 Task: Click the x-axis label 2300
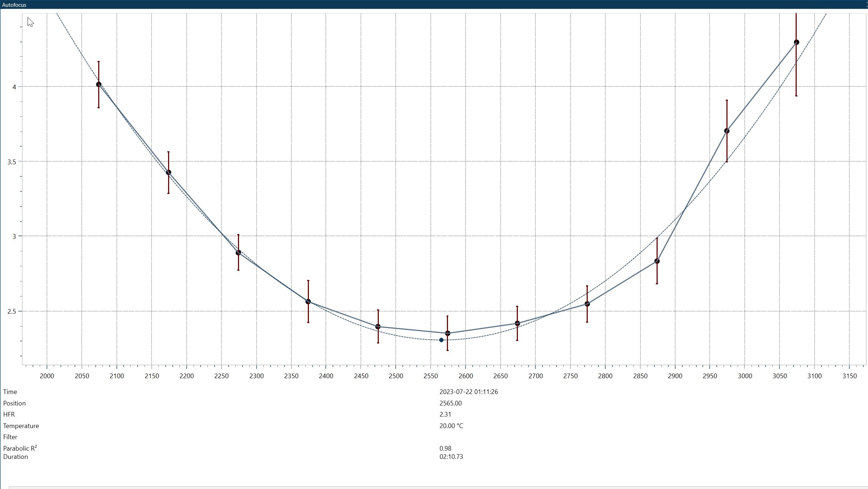point(256,376)
